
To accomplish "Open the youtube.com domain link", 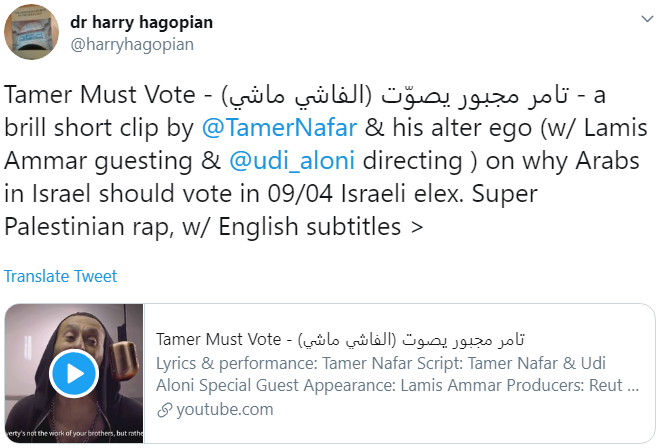I will (x=224, y=409).
